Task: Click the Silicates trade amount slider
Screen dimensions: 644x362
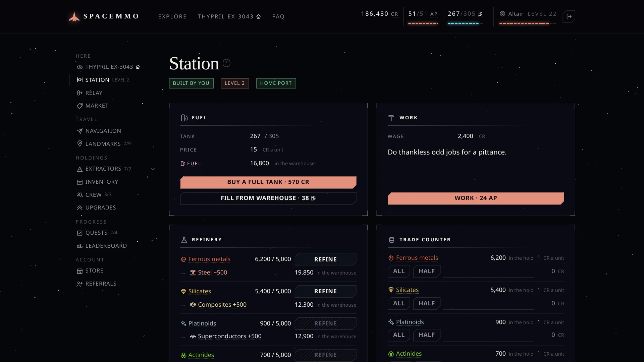Action: pos(488,304)
